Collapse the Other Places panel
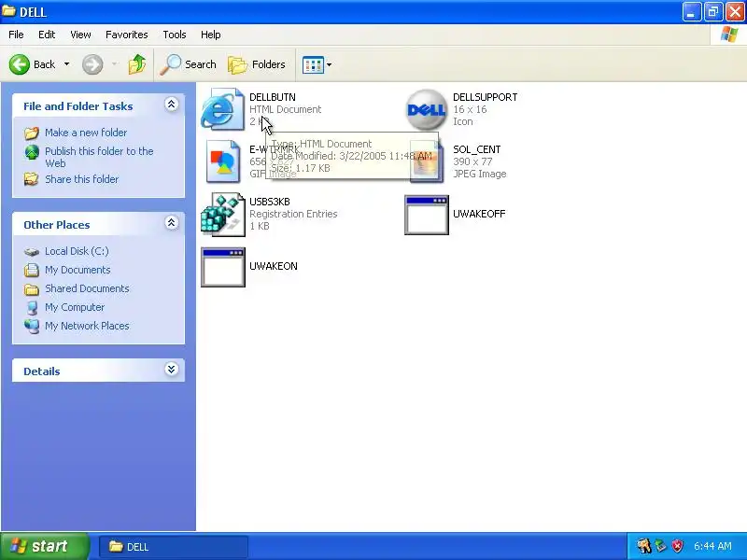 coord(172,223)
